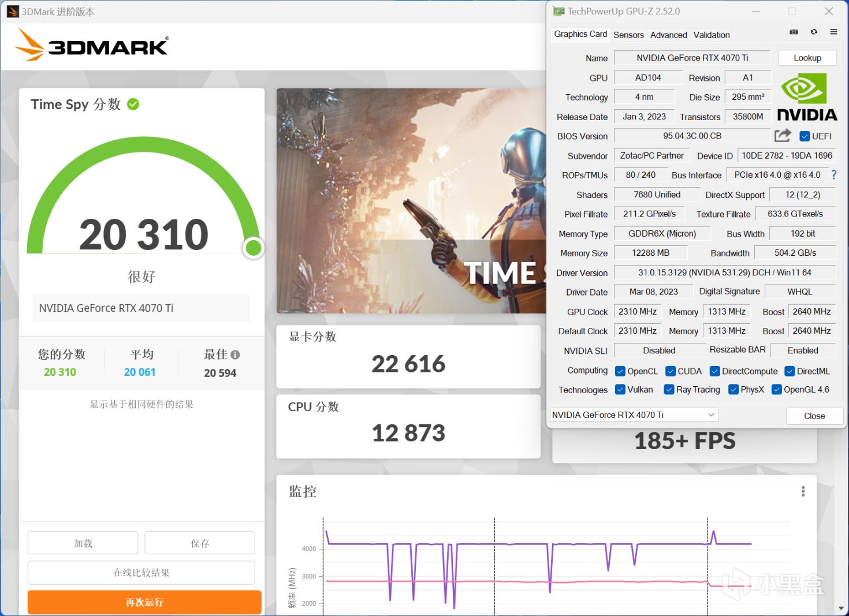Open monitoring panel three-dot options

803,491
